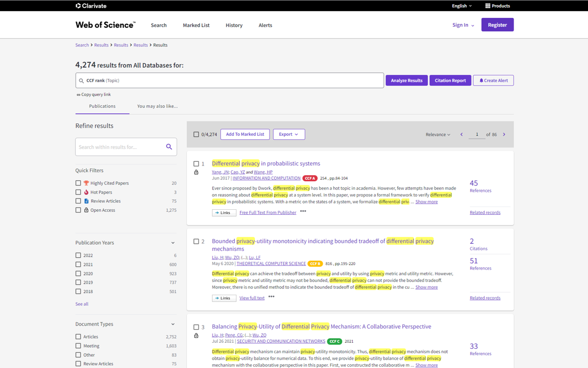Viewport: 588px width, 368px height.
Task: Click the Analyze Results button
Action: click(x=407, y=80)
